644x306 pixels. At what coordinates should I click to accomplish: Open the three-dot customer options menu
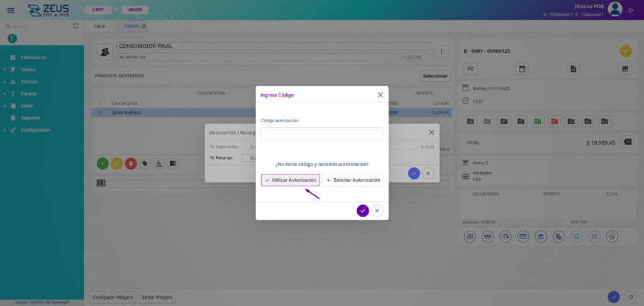coord(441,52)
